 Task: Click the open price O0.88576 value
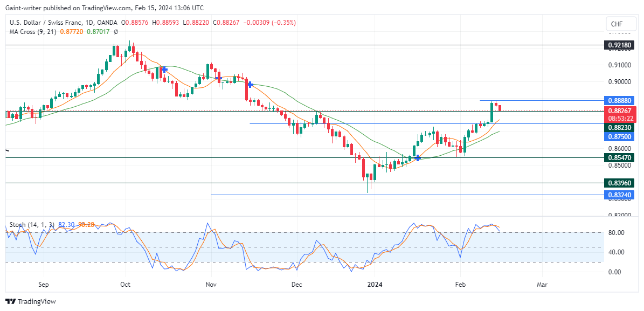point(134,23)
